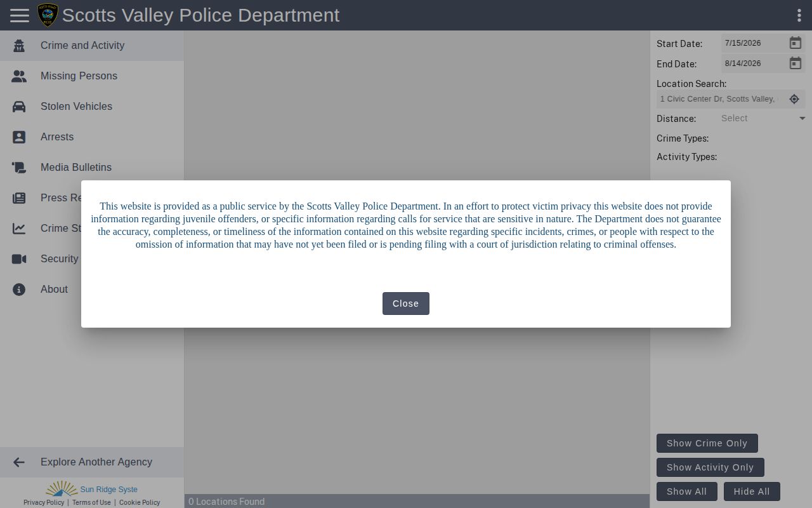Open the Cookie Policy link
The height and width of the screenshot is (508, 812).
140,502
